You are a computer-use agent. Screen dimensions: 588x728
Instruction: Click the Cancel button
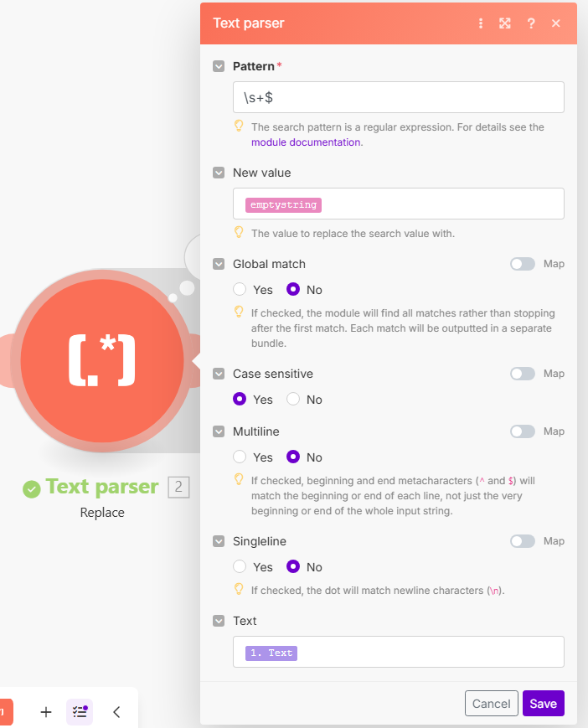(x=491, y=704)
